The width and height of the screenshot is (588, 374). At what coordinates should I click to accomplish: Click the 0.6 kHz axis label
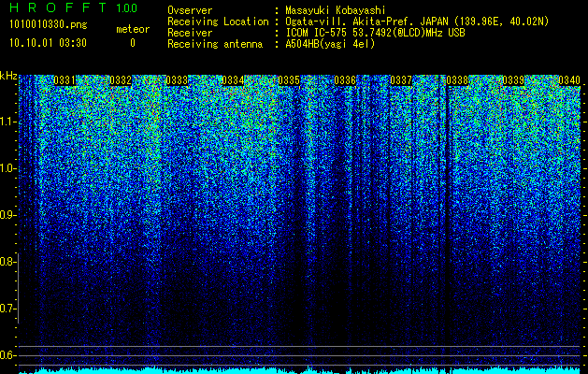pos(7,355)
